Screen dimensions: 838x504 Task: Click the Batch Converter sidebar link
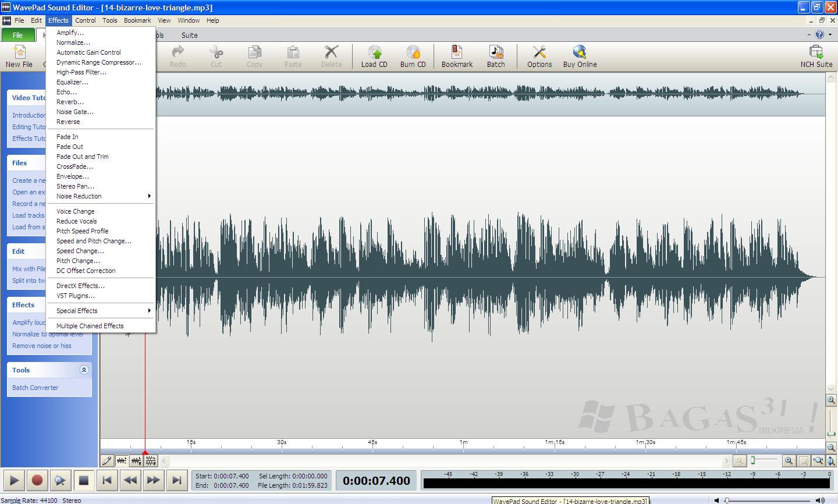coord(35,388)
